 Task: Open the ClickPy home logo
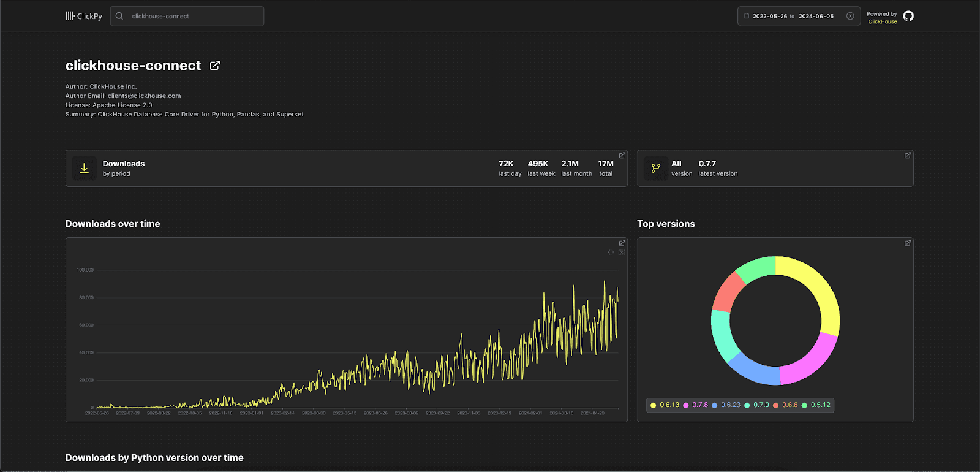pos(84,16)
